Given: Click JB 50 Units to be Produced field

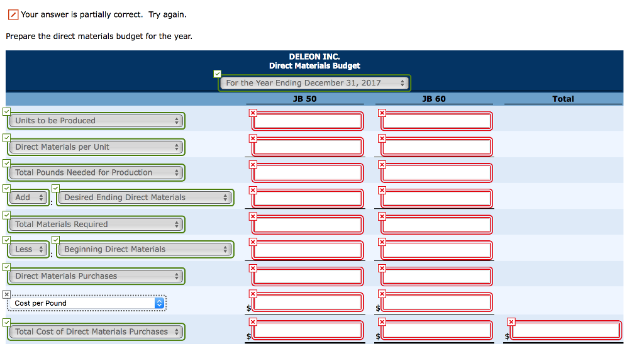Looking at the screenshot, I should pyautogui.click(x=308, y=121).
